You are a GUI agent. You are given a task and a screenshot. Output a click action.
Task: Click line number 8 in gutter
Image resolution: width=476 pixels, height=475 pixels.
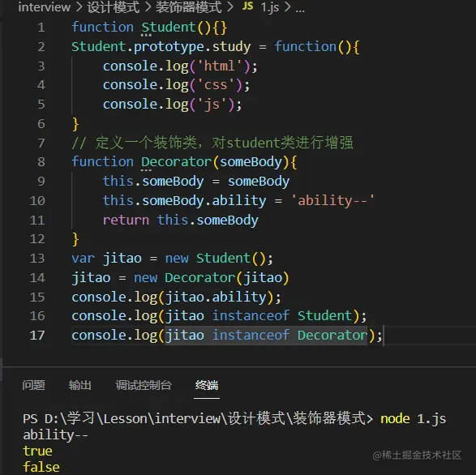click(41, 162)
